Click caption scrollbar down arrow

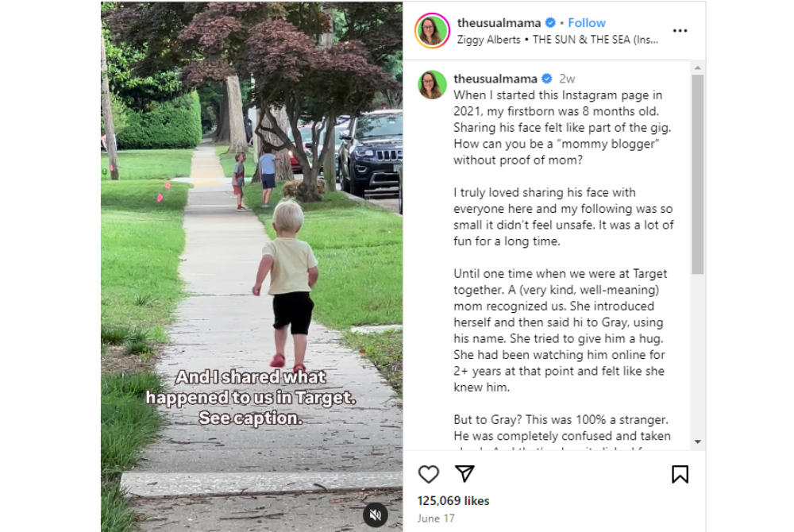[698, 442]
